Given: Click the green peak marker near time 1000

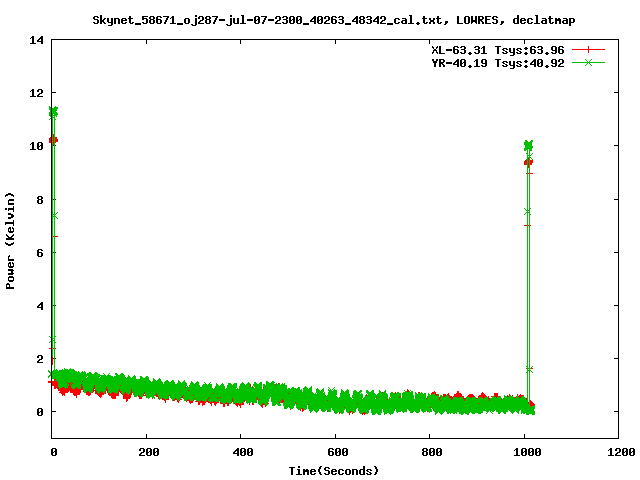Looking at the screenshot, I should click(529, 145).
